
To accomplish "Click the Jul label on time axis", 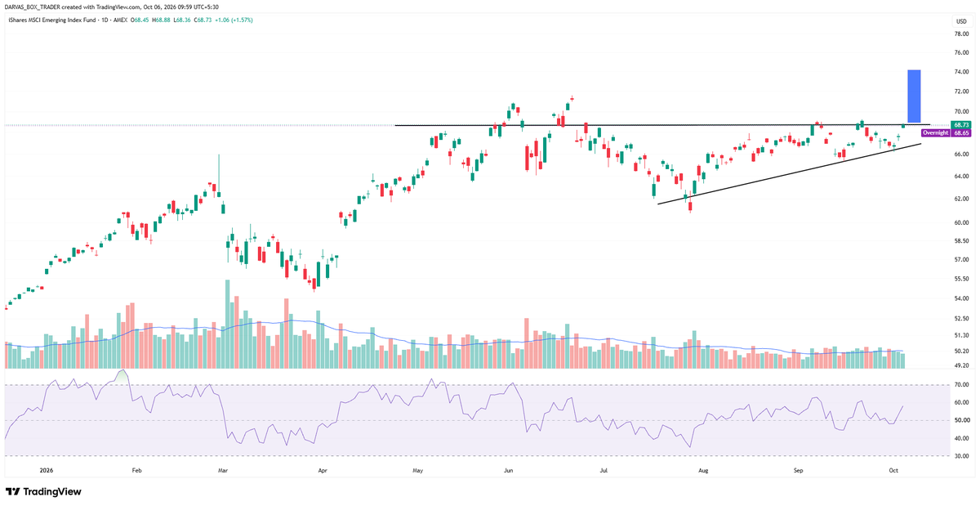I will (604, 471).
